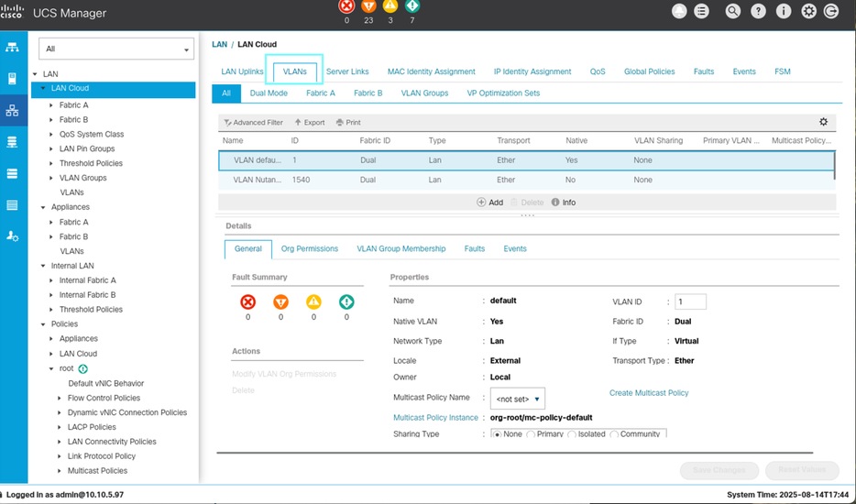Click warning icon in Fault Summary

pos(346,302)
